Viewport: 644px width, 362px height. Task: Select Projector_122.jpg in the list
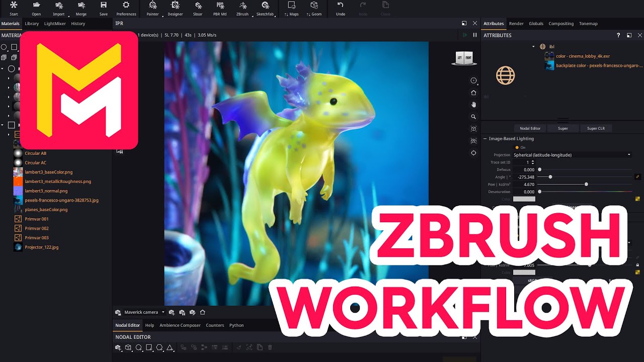point(42,247)
